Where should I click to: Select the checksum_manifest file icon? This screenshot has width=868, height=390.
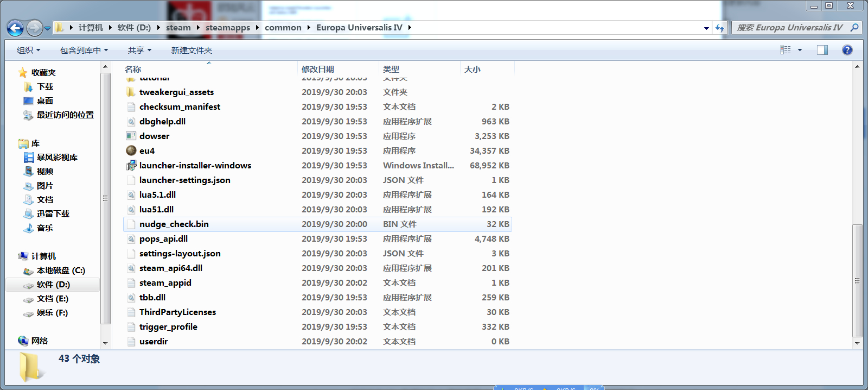click(131, 107)
